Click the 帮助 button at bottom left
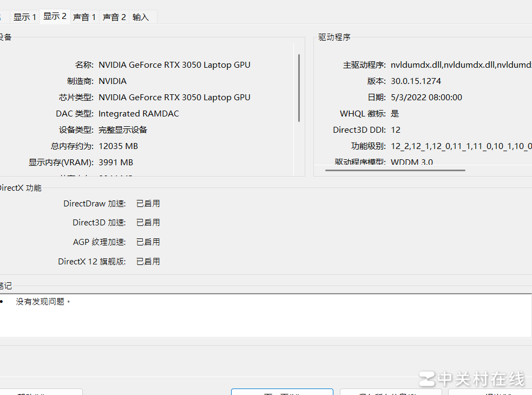Image resolution: width=532 pixels, height=395 pixels. (x=41, y=392)
